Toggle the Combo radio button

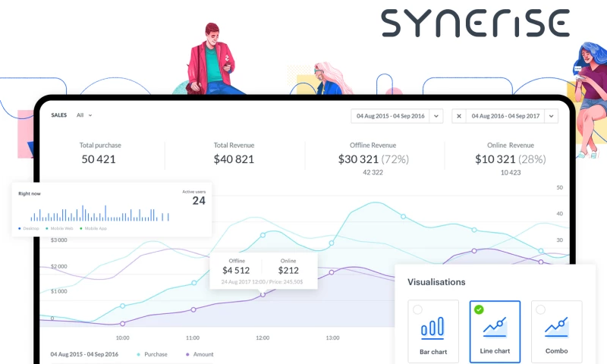coord(540,309)
